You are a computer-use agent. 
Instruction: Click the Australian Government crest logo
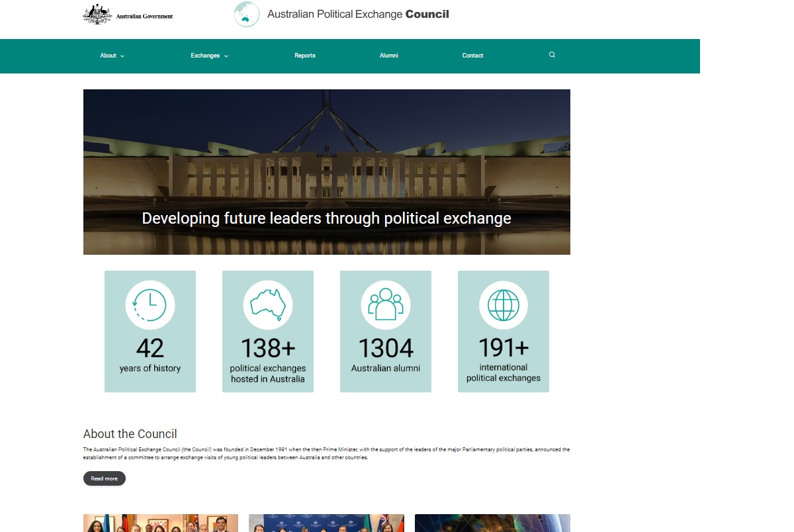97,15
